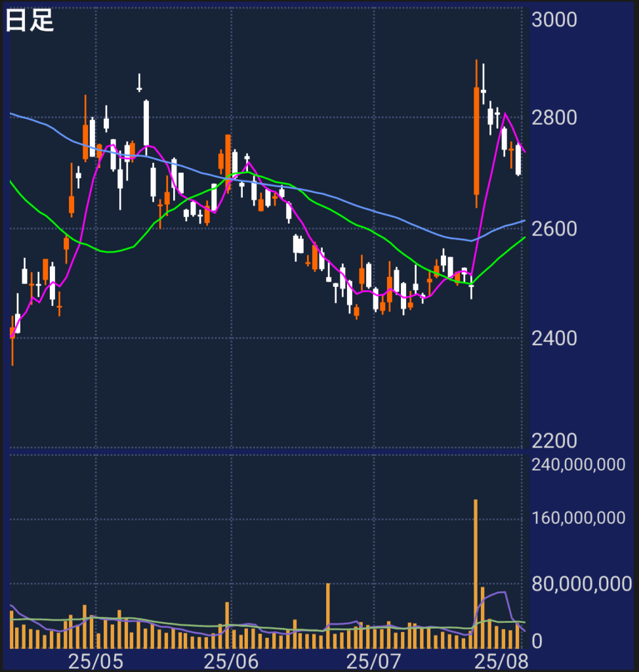
Task: Click the 25/06 date label
Action: tap(231, 661)
